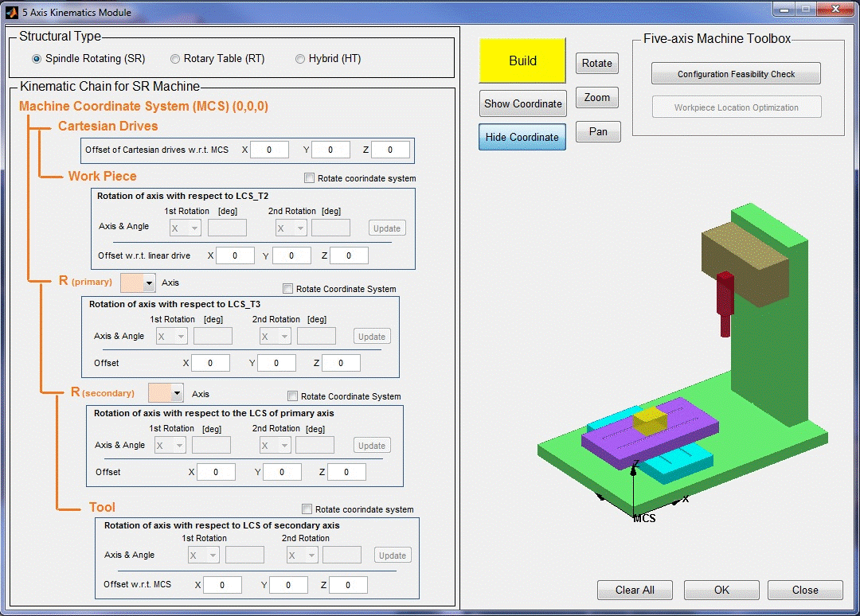Activate the Zoom view button
Viewport: 860px width, 616px height.
coord(597,98)
